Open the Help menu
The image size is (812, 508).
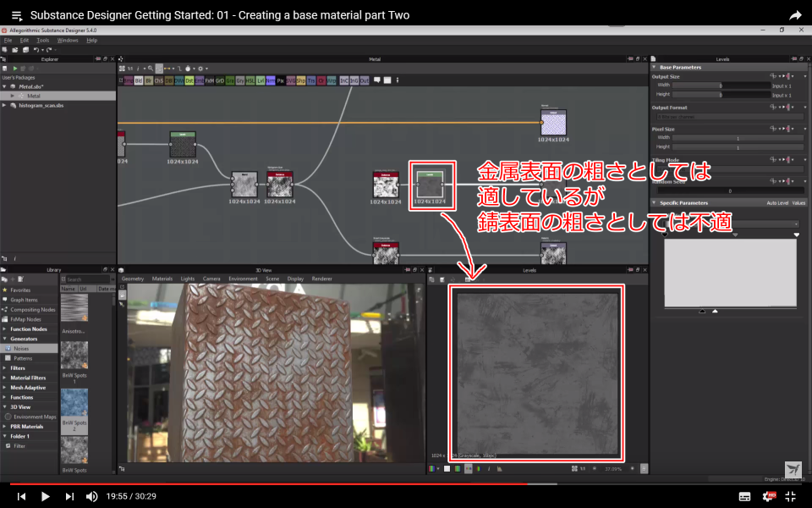tap(91, 40)
